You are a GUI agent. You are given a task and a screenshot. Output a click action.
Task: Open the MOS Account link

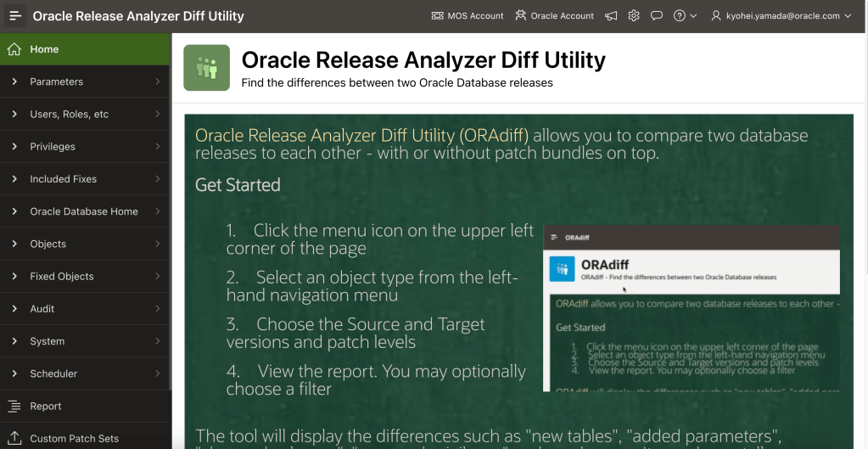(468, 16)
